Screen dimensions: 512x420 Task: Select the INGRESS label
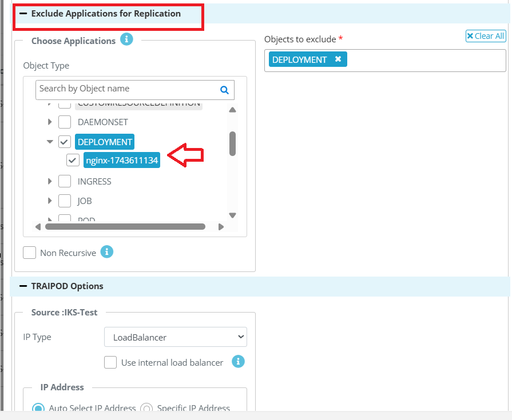tap(94, 182)
